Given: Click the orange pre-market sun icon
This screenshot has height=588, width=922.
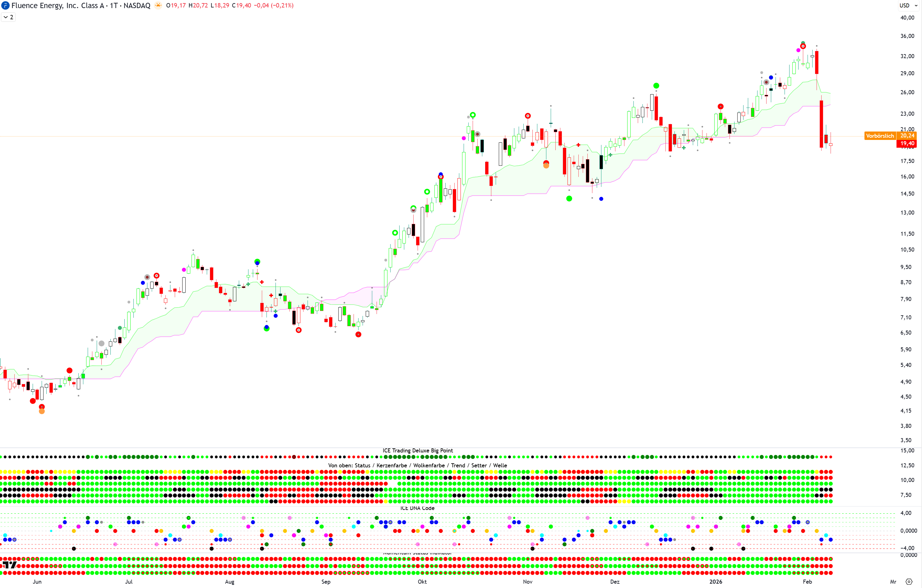Looking at the screenshot, I should 158,5.
